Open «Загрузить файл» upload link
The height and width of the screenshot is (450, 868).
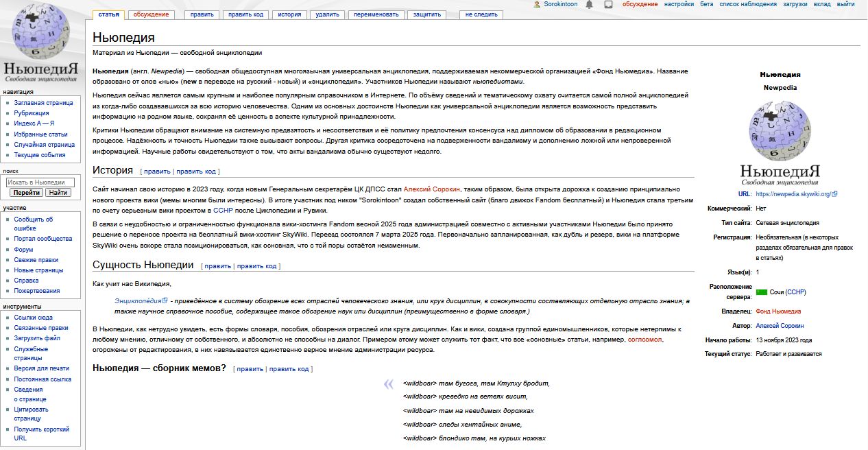[x=37, y=338]
